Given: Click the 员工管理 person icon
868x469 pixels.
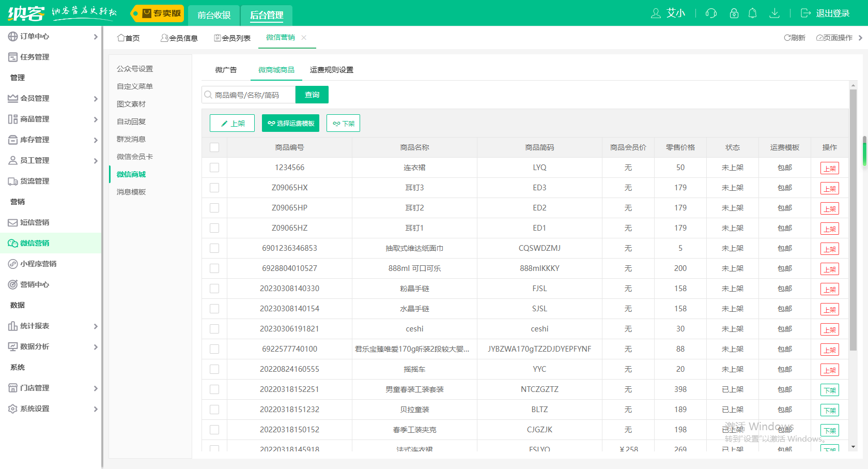Looking at the screenshot, I should tap(13, 160).
